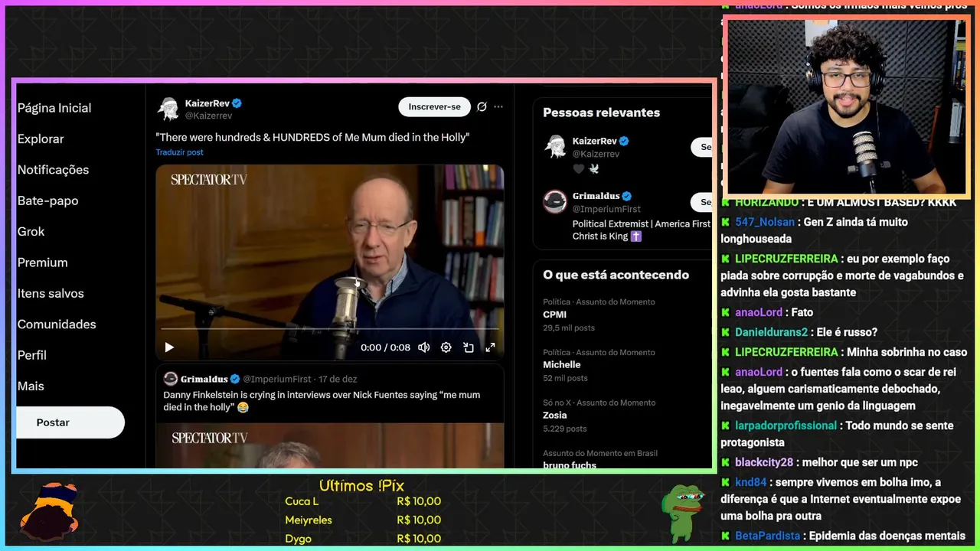The image size is (980, 551).
Task: Open Grok in sidebar
Action: tap(31, 231)
